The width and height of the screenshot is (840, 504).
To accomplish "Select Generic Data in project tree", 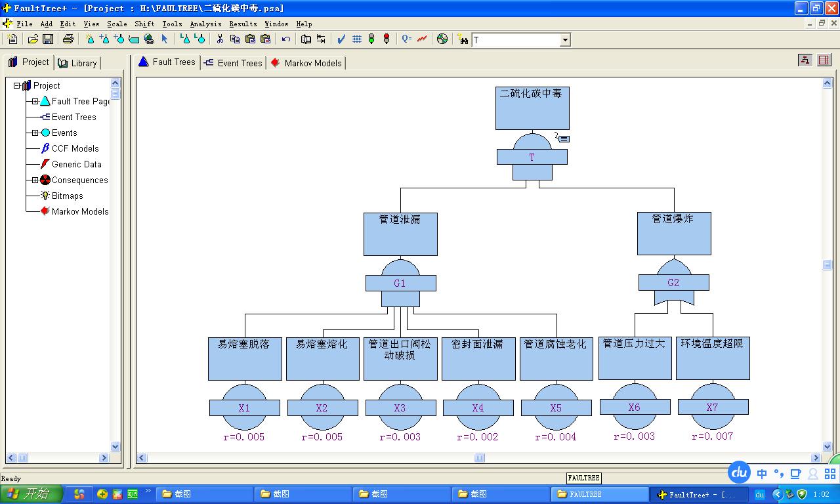I will 76,164.
